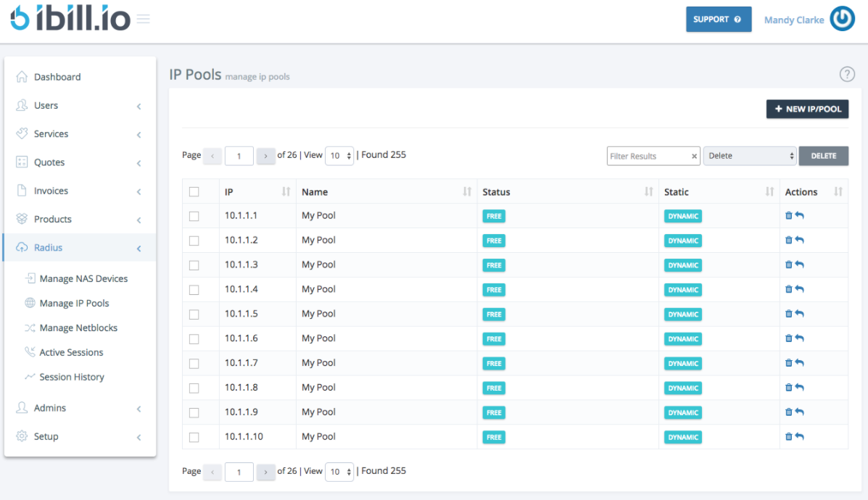Screen dimensions: 868x500
Task: Click the help question mark icon
Action: [847, 74]
